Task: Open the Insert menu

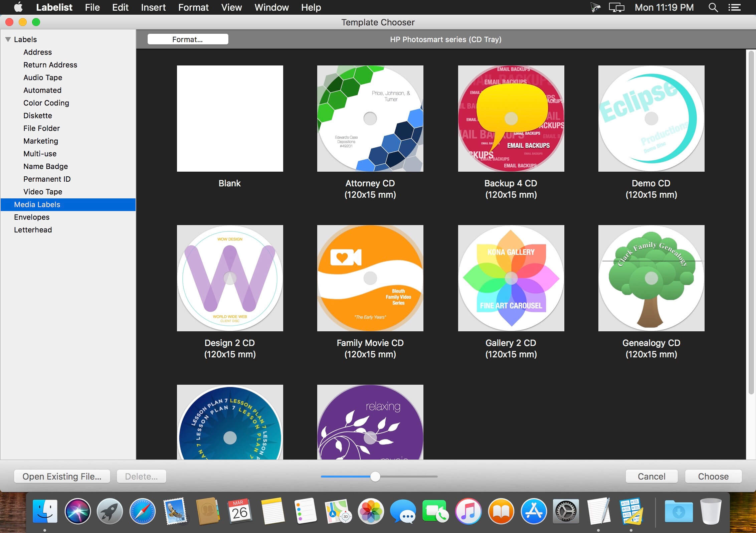Action: pyautogui.click(x=153, y=7)
